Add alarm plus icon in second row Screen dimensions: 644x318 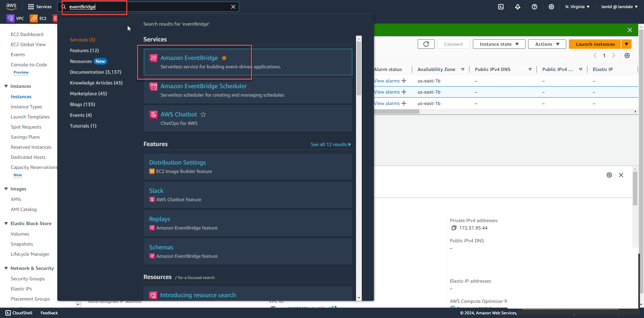point(404,92)
